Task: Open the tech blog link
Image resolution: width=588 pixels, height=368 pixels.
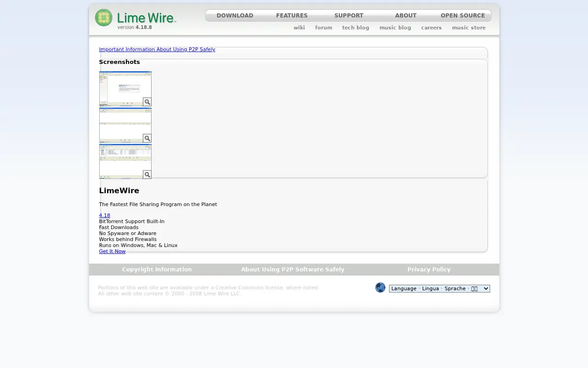Action: pos(356,28)
